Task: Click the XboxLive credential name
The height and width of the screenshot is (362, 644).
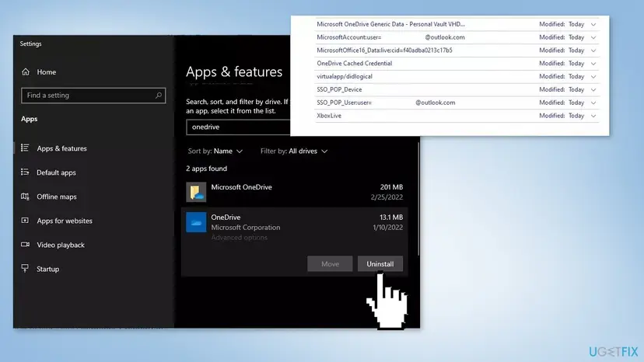Action: point(329,116)
